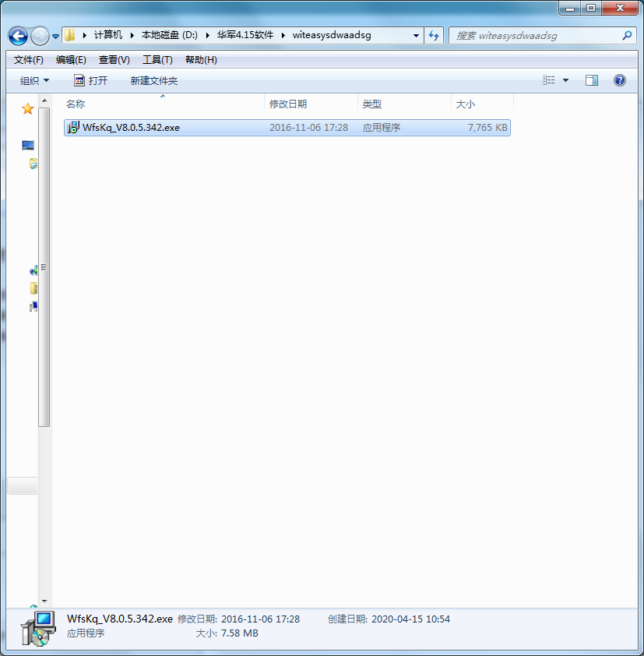The image size is (644, 656).
Task: Open Favorites star in navigation pane
Action: coord(27,109)
